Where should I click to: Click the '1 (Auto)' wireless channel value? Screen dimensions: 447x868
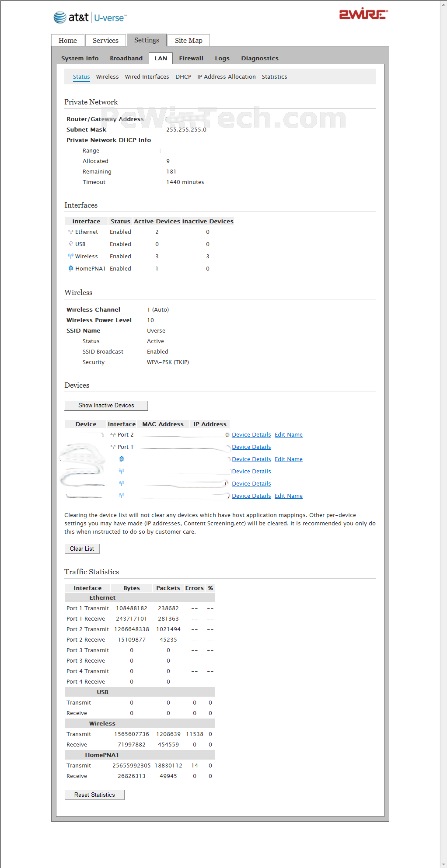point(158,310)
